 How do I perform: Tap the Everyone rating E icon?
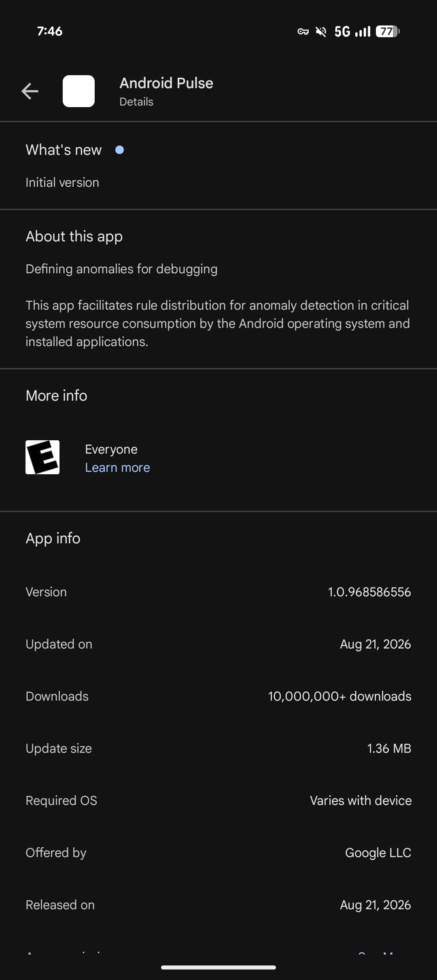tap(42, 457)
